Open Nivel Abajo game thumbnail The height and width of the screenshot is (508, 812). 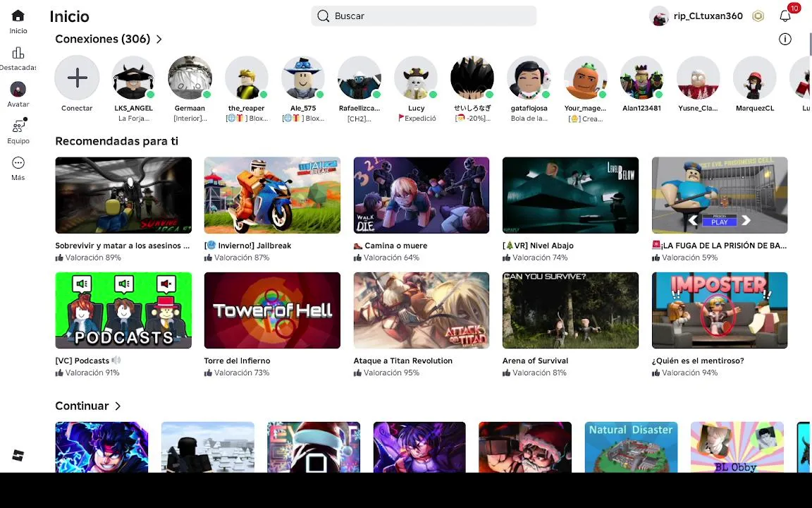coord(570,195)
